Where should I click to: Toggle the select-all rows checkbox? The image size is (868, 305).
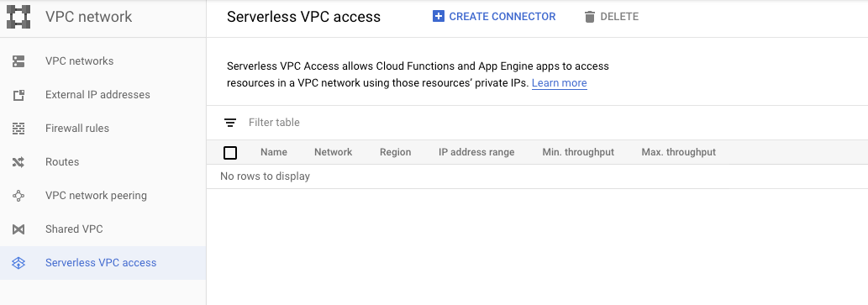coord(230,153)
